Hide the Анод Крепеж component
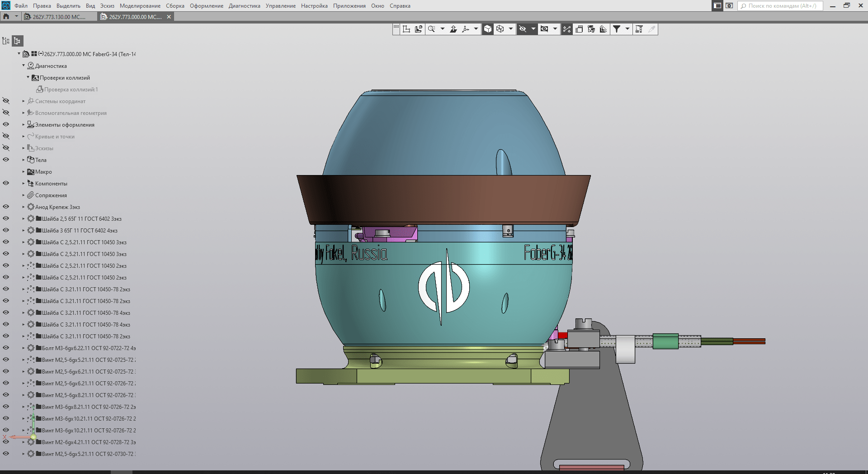Viewport: 868px width, 474px height. pyautogui.click(x=6, y=207)
